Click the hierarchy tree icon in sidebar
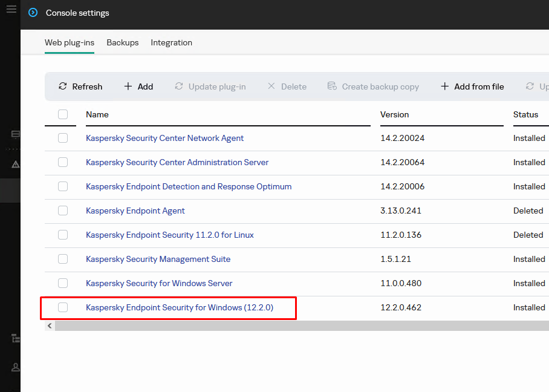 coord(16,338)
